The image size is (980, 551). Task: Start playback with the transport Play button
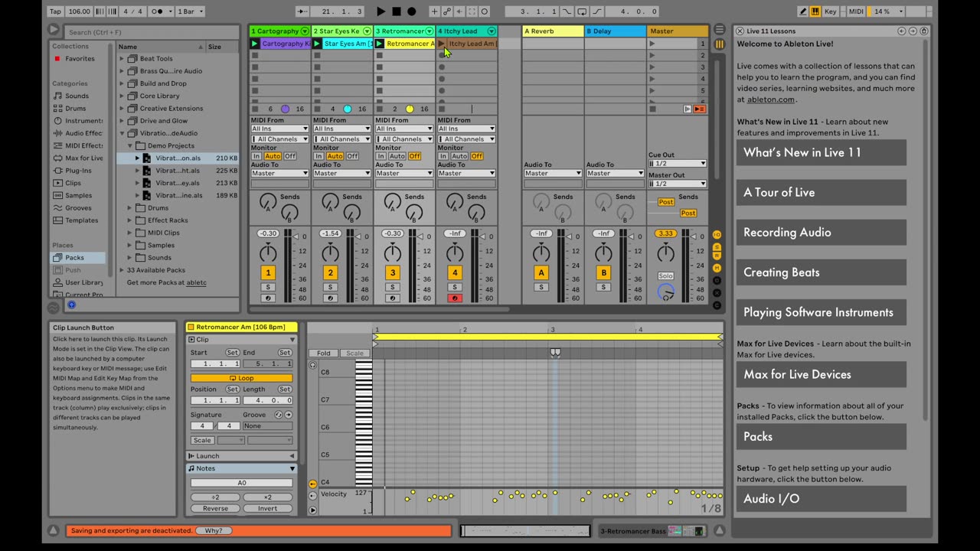(x=381, y=11)
